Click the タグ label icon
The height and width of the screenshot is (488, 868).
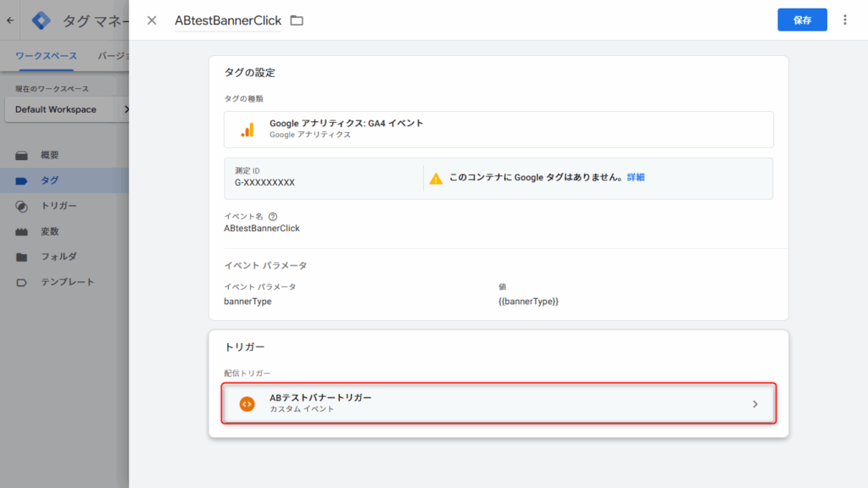click(21, 181)
